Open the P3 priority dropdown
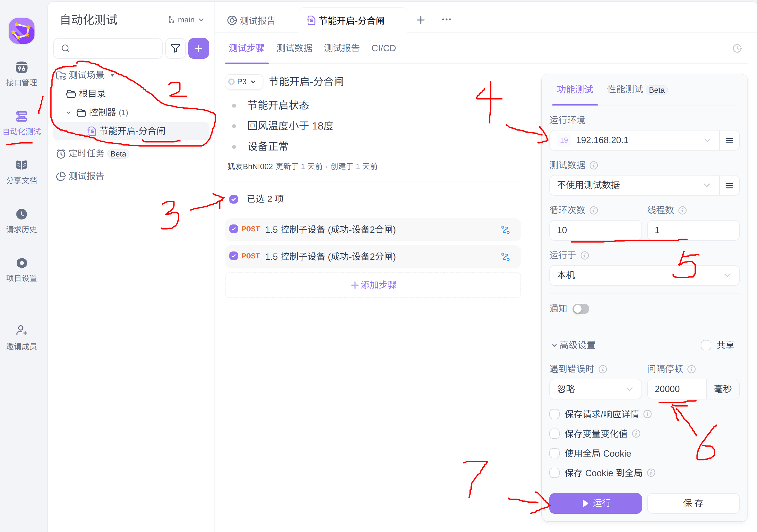 [x=243, y=82]
